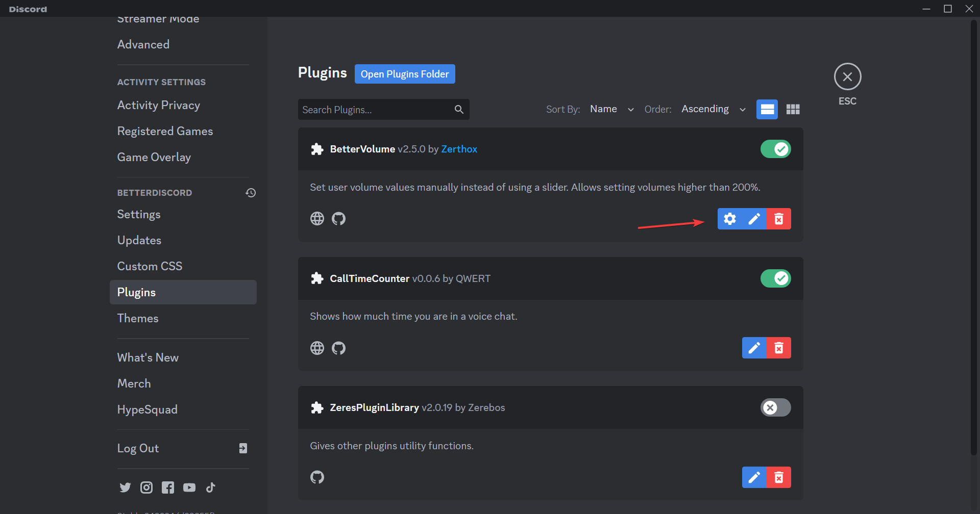Delete the CallTimeCounter plugin
The width and height of the screenshot is (980, 514).
(779, 348)
